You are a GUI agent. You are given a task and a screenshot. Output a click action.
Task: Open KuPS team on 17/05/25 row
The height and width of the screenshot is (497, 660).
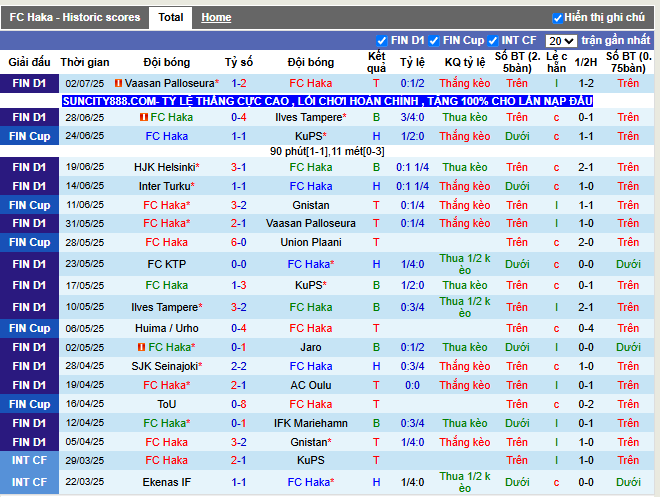pos(311,285)
